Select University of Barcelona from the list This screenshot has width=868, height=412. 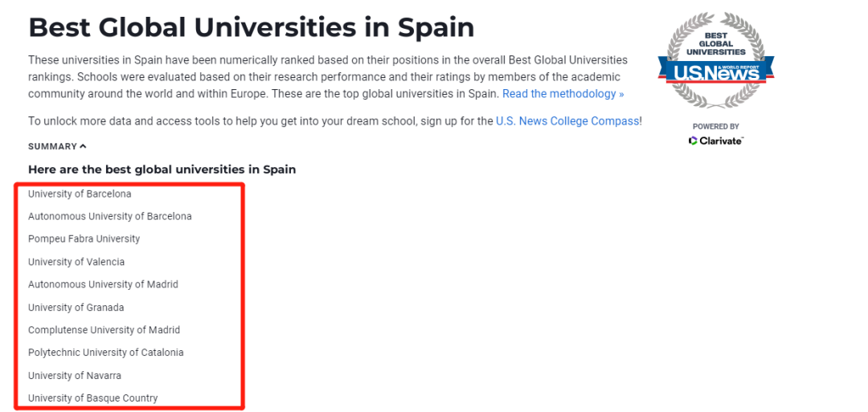(x=80, y=194)
